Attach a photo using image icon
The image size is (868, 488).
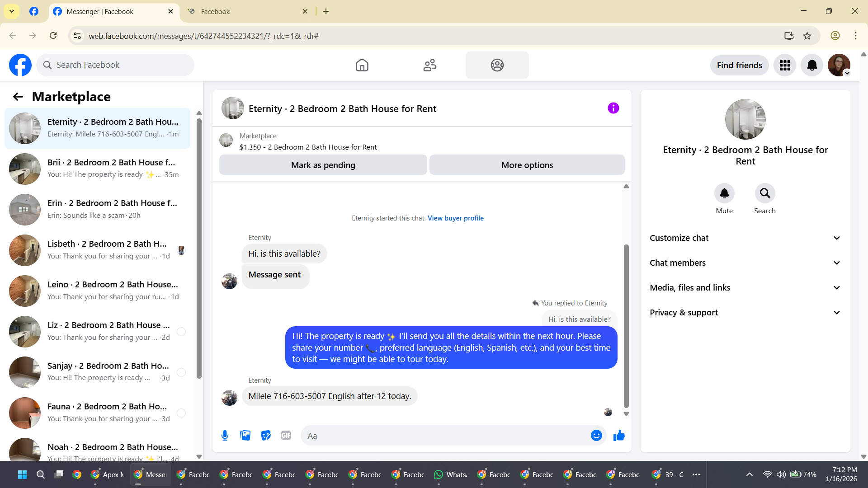[x=245, y=436]
